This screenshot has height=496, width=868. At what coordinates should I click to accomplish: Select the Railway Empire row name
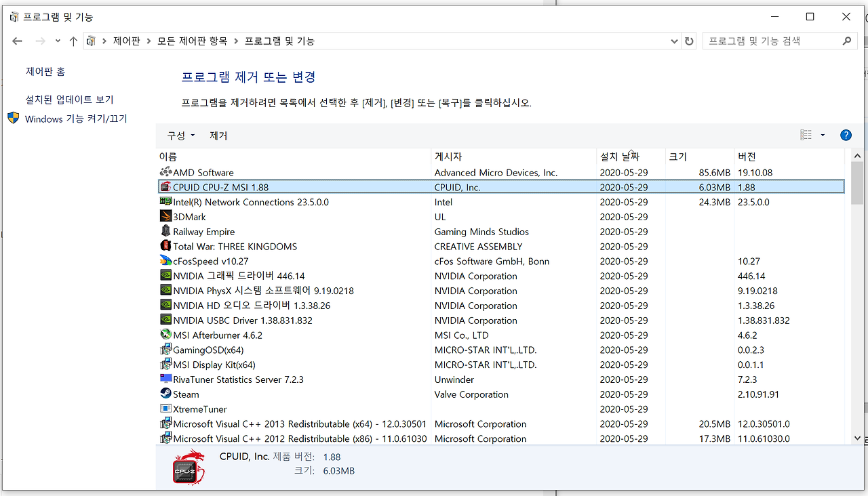click(x=203, y=232)
